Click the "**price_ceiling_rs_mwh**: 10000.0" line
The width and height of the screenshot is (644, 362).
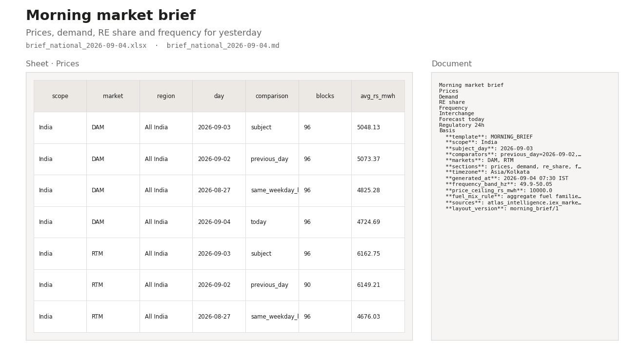499,191
